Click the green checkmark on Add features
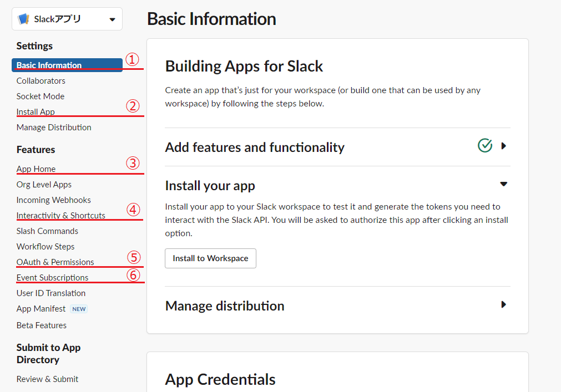Screen dimensions: 561x392 485,145
